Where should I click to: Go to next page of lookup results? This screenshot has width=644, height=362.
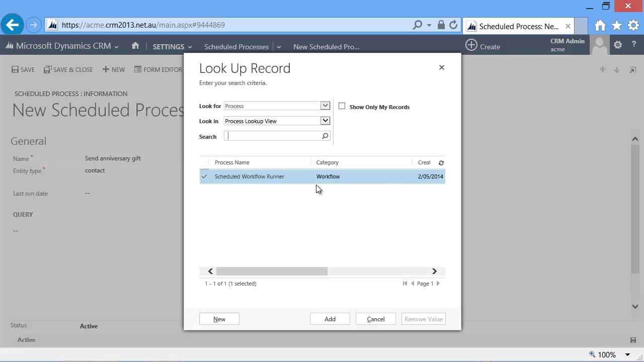click(x=438, y=284)
